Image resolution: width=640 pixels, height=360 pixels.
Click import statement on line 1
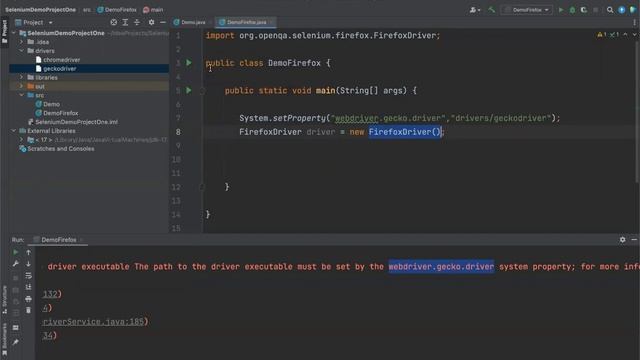(323, 36)
